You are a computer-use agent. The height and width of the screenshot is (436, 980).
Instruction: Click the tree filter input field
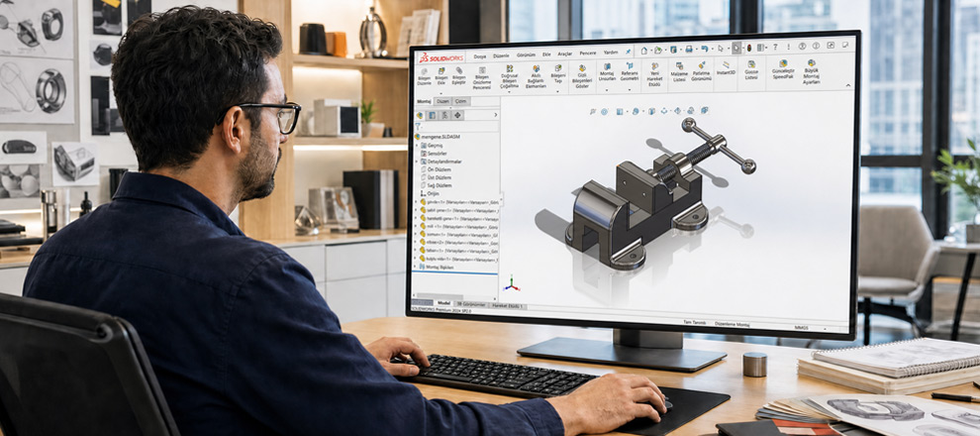click(x=459, y=127)
